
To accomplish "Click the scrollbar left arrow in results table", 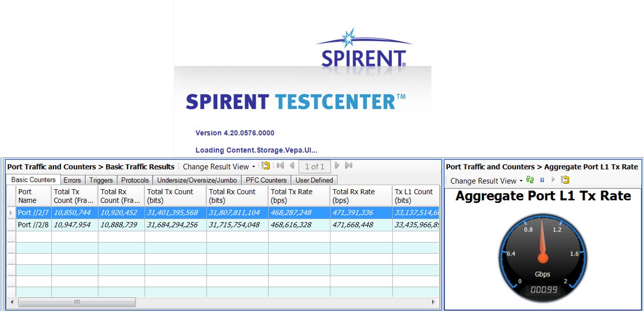I will pos(12,302).
